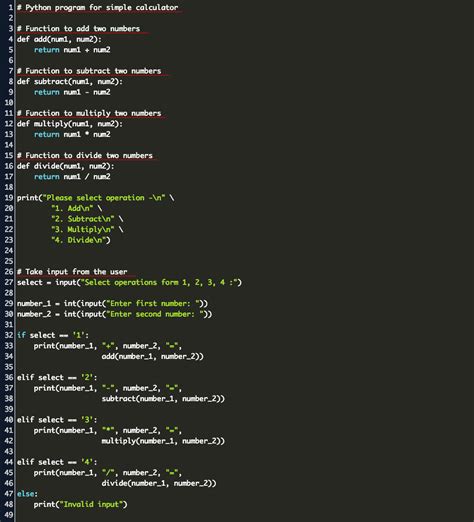
Task: Click line number 27 in gutter
Action: pyautogui.click(x=9, y=283)
